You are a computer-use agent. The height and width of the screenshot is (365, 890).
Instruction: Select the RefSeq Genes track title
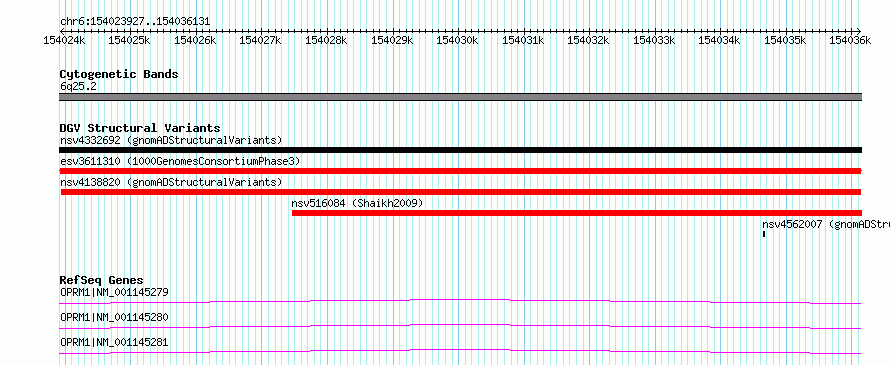[101, 280]
